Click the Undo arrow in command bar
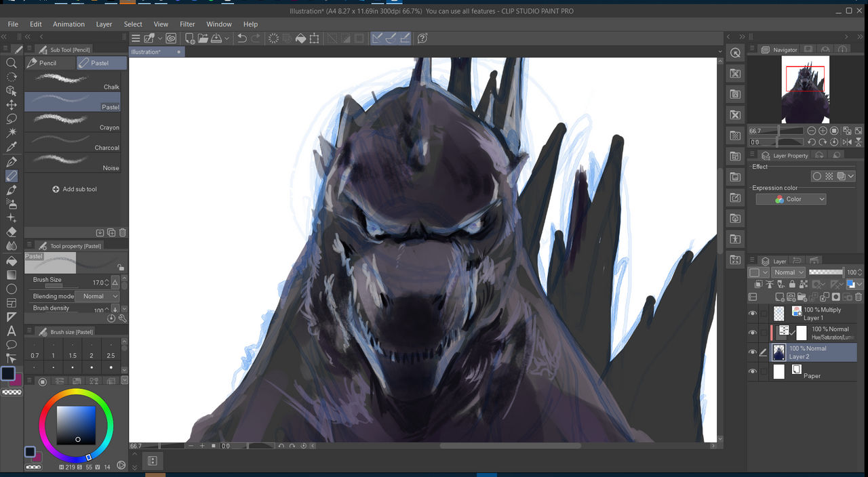 click(242, 39)
